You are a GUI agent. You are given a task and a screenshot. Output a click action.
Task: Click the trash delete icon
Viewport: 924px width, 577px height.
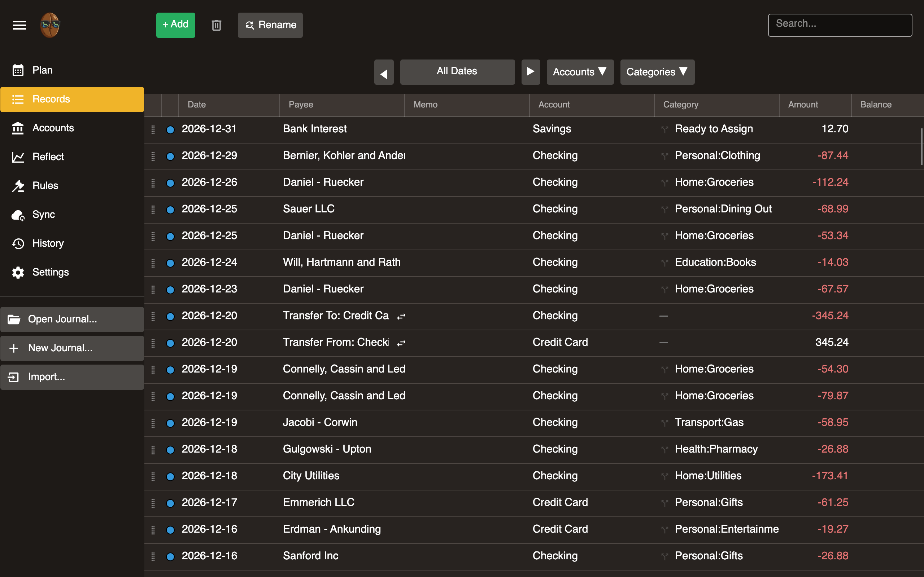click(217, 25)
